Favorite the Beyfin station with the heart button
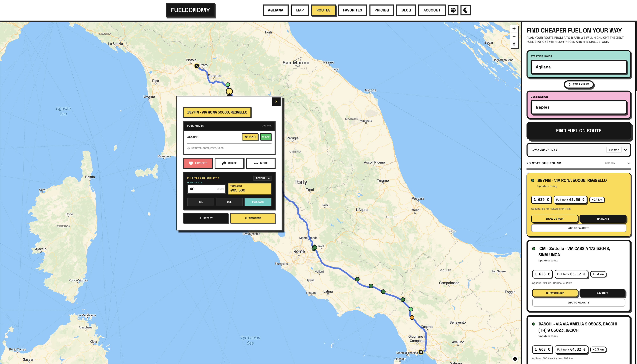This screenshot has height=364, width=637. 198,163
